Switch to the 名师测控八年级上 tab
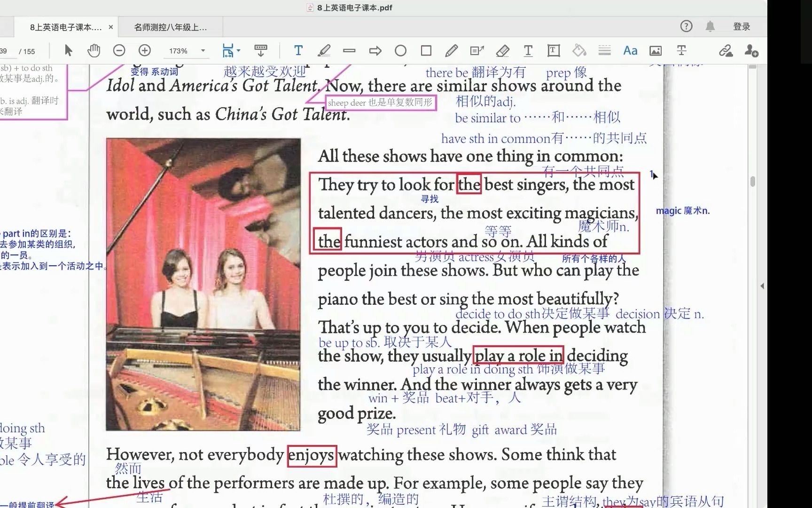The image size is (812, 508). pyautogui.click(x=170, y=27)
